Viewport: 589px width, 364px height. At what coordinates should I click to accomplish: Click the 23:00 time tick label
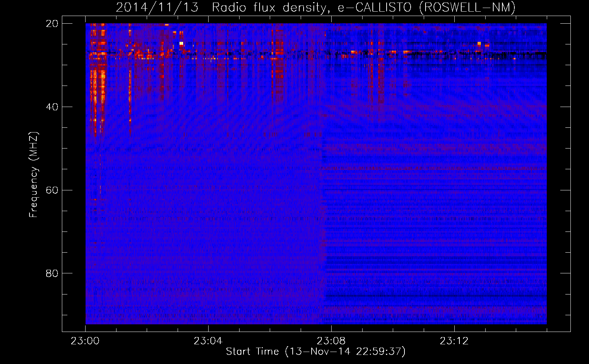pos(85,341)
